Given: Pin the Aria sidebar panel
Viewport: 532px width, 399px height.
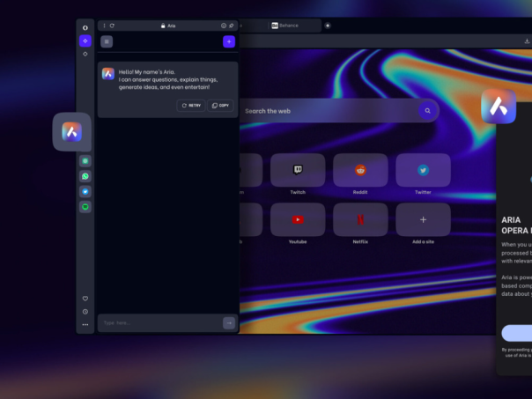Looking at the screenshot, I should [232, 26].
